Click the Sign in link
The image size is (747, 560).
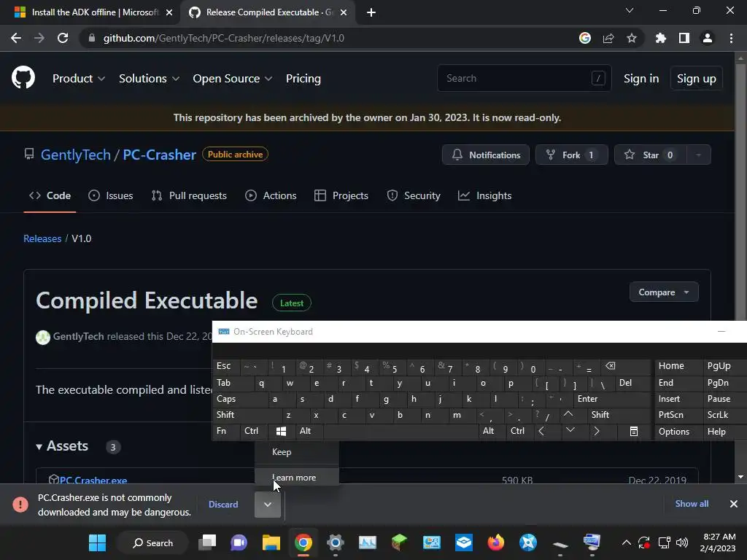point(641,78)
